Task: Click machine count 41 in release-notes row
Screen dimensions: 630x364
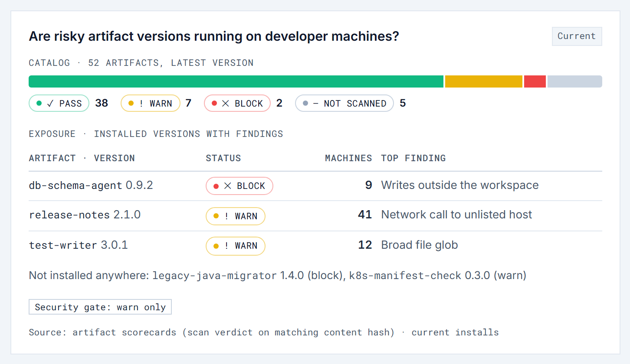Action: coord(365,215)
